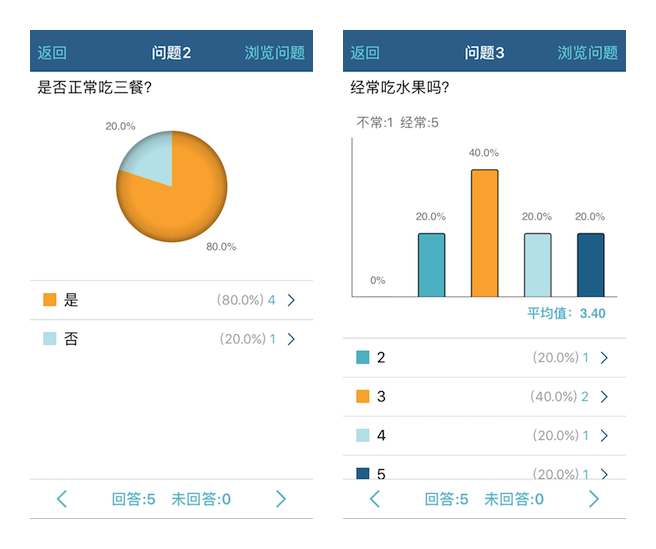
Task: Open 浏览问题 on Question 2 screen
Action: click(x=275, y=53)
